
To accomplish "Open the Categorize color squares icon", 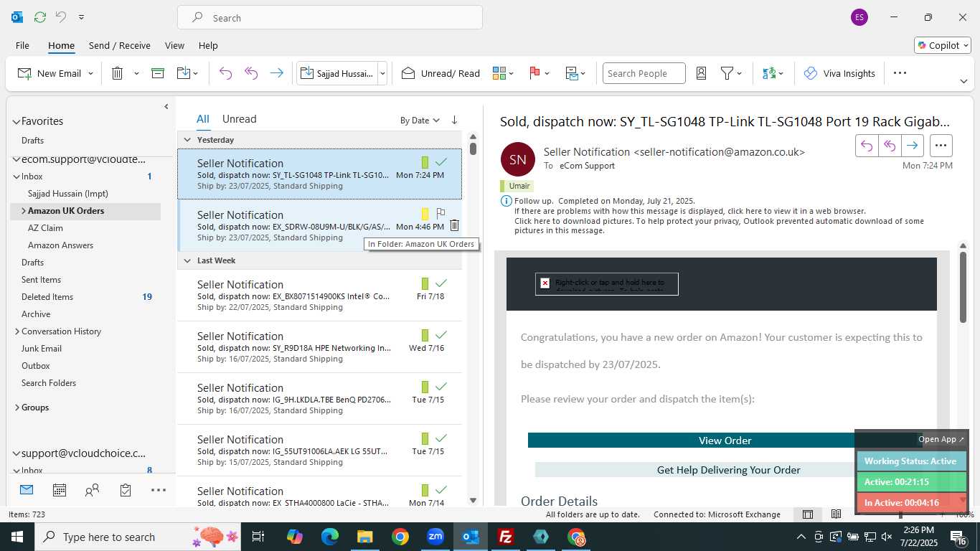I will (x=499, y=73).
